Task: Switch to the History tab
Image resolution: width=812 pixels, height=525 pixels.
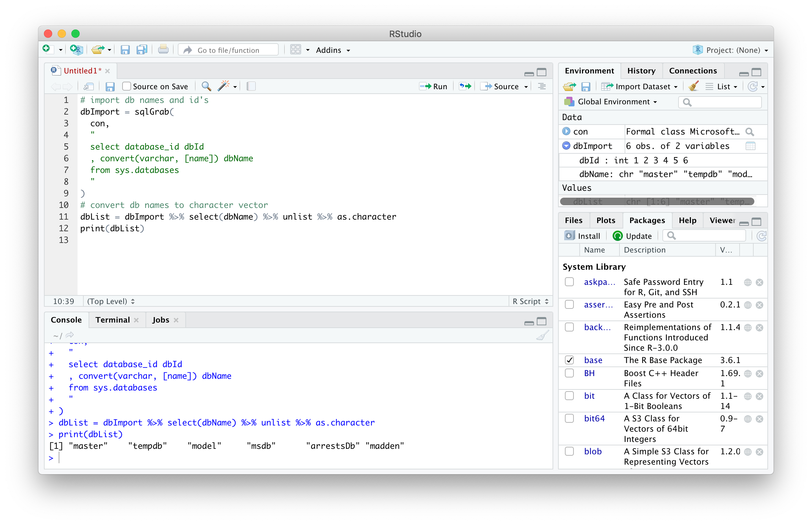Action: [641, 71]
